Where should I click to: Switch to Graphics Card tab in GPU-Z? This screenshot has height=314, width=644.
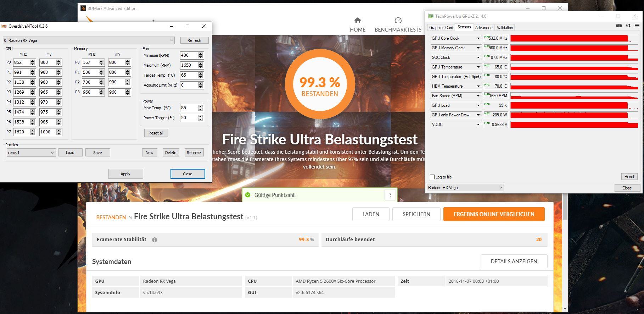[441, 28]
